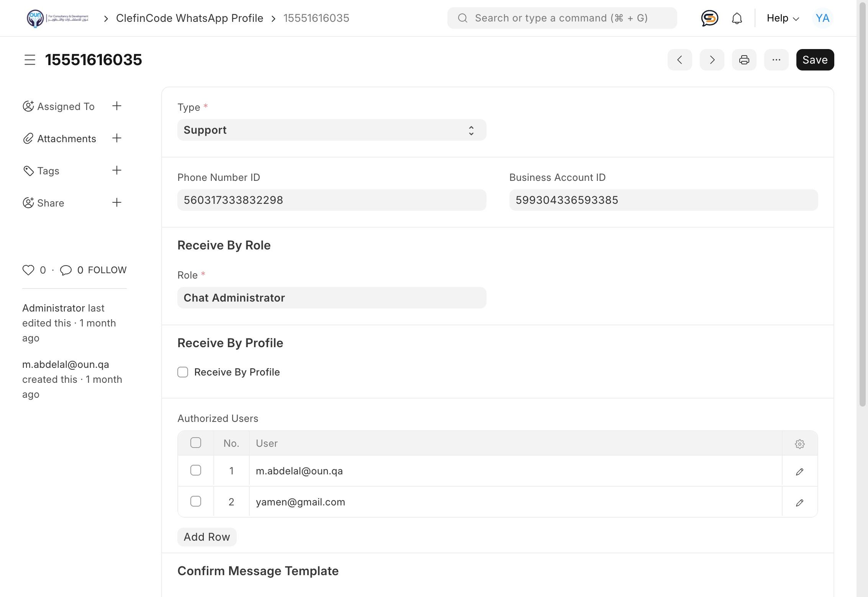
Task: Open the three-dots more actions menu
Action: pos(776,60)
